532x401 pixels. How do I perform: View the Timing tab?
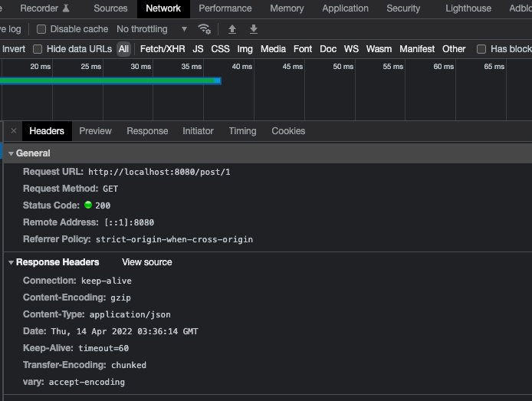point(242,131)
